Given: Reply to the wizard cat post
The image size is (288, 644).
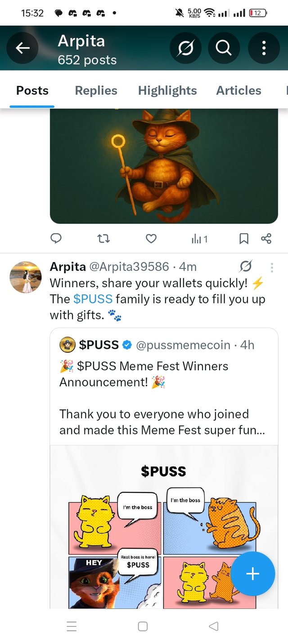Looking at the screenshot, I should 56,239.
